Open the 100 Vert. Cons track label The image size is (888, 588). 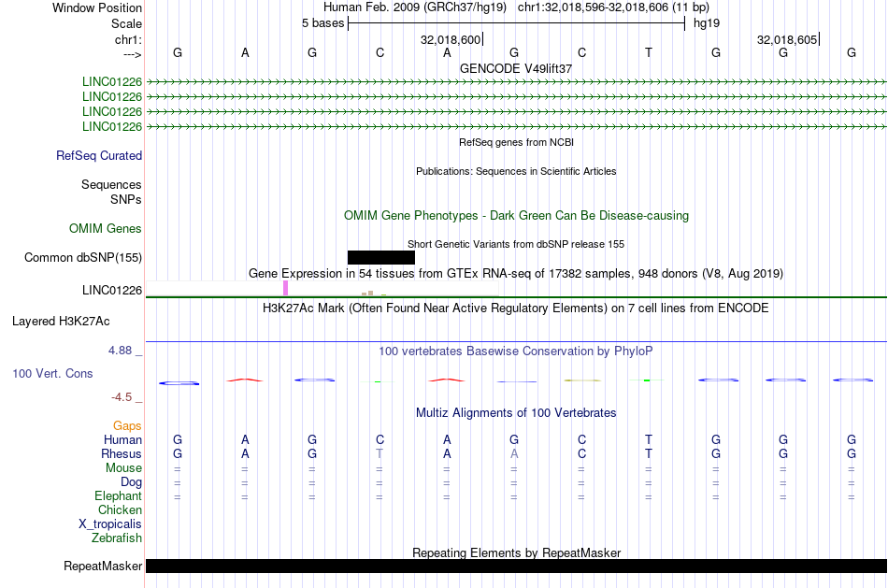click(52, 373)
